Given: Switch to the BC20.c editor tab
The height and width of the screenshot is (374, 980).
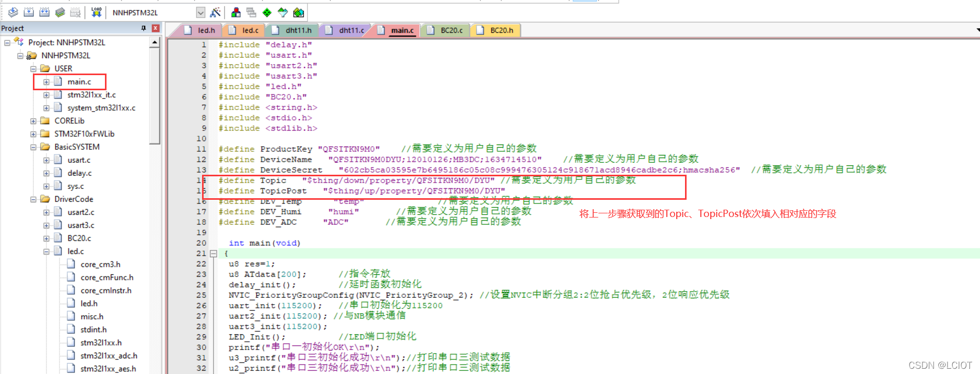Looking at the screenshot, I should pos(446,30).
